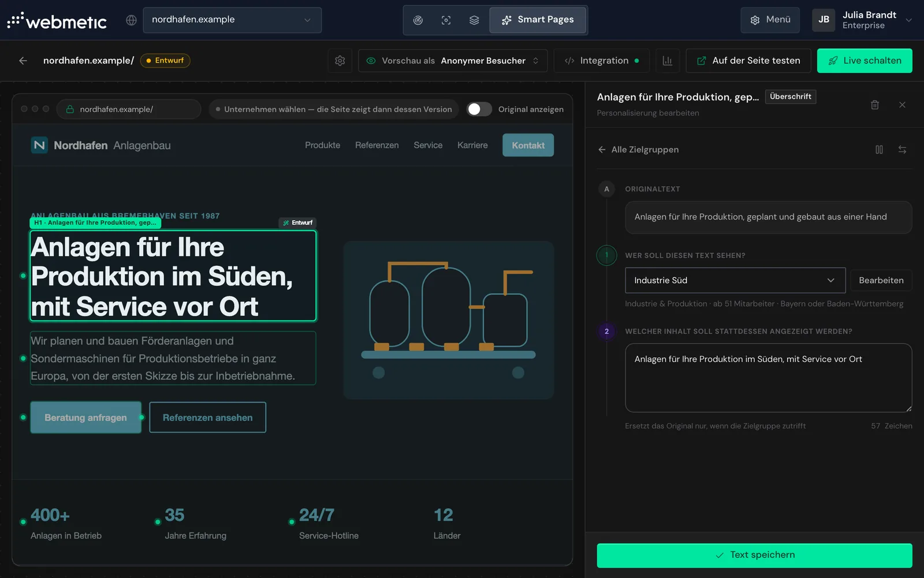Toggle the Original anzeigen switch
The image size is (924, 578).
click(x=479, y=109)
